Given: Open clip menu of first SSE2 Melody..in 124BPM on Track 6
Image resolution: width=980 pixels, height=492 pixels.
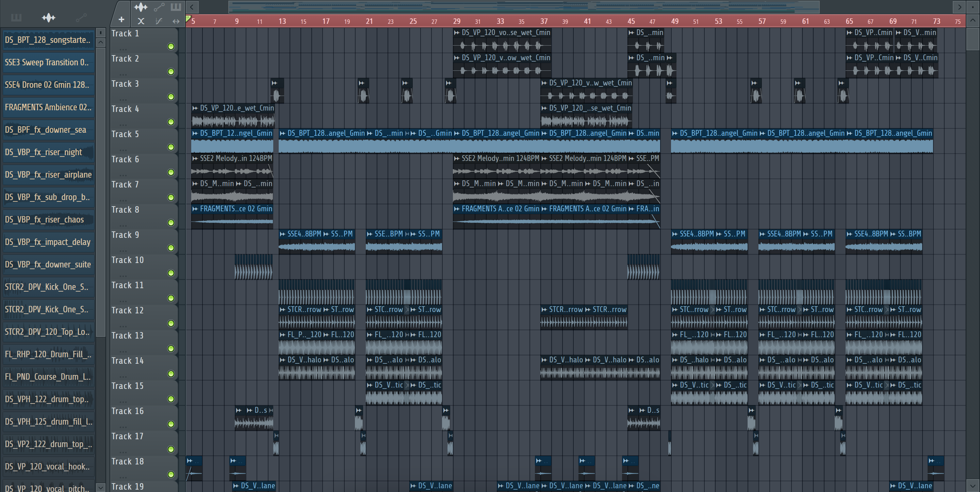Looking at the screenshot, I should tap(195, 158).
